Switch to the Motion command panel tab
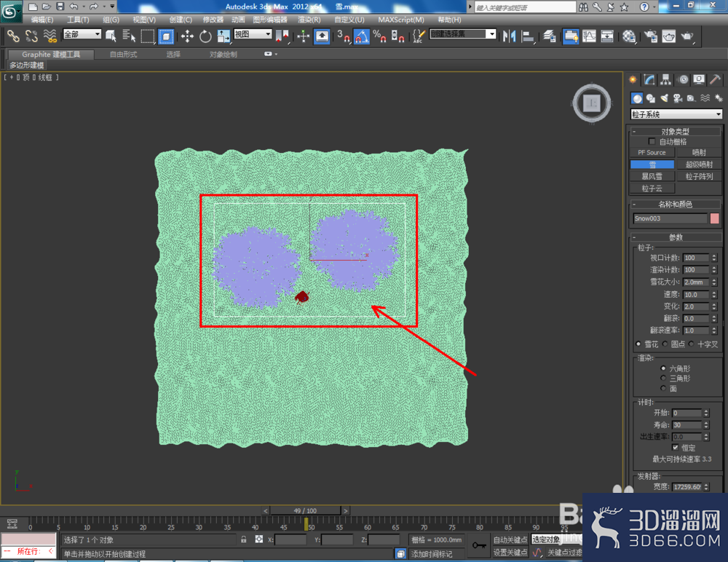The width and height of the screenshot is (728, 562). [x=683, y=80]
